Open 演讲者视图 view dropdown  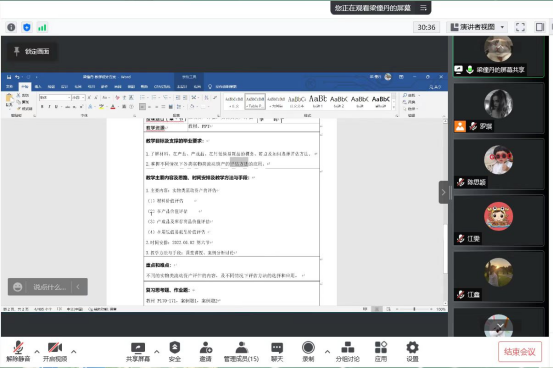tap(477, 27)
